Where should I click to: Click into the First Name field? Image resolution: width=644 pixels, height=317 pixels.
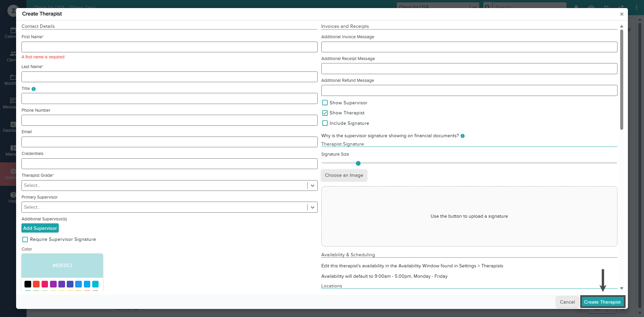(x=169, y=47)
